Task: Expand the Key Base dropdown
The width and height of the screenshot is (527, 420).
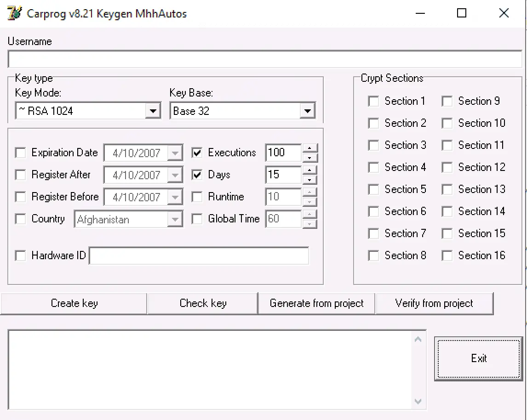Action: point(307,111)
